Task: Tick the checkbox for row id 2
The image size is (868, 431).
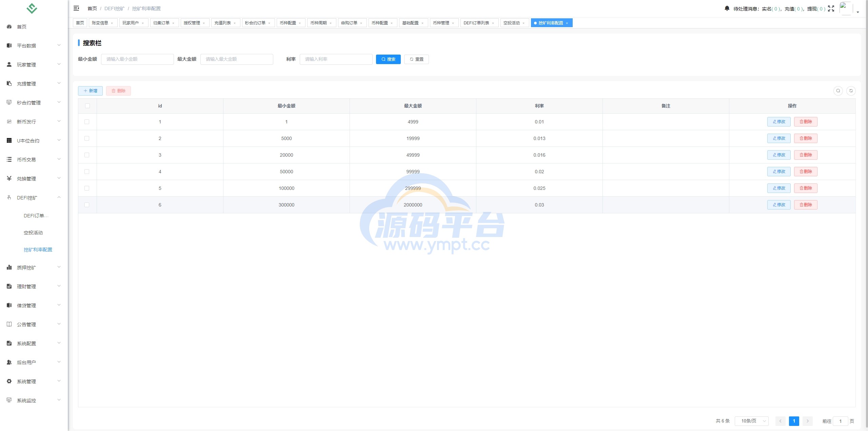Action: (x=87, y=138)
